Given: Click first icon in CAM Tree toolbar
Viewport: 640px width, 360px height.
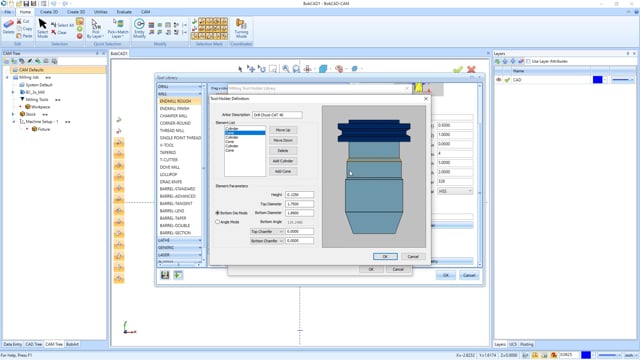Looking at the screenshot, I should pos(6,61).
